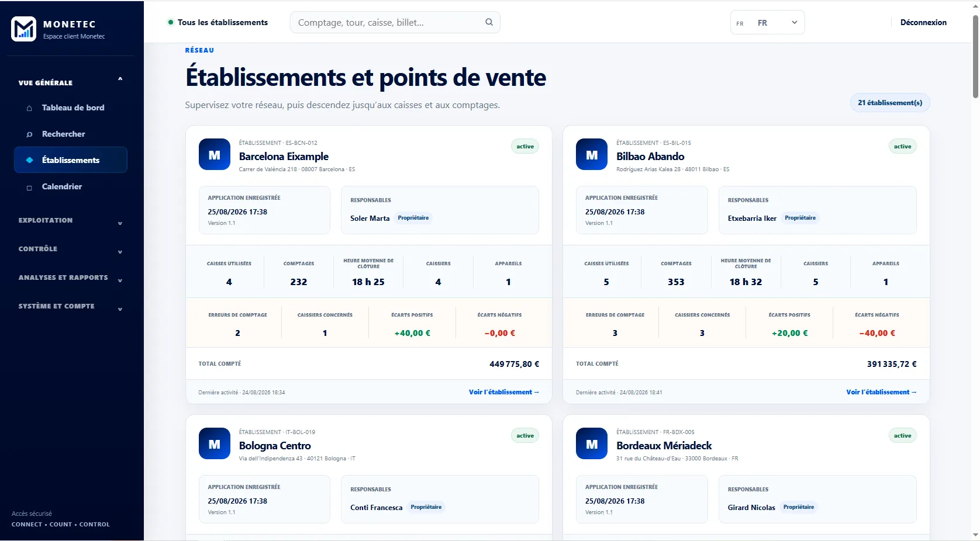Click the active badge on Bologna Centro
This screenshot has width=980, height=541.
pyautogui.click(x=525, y=436)
